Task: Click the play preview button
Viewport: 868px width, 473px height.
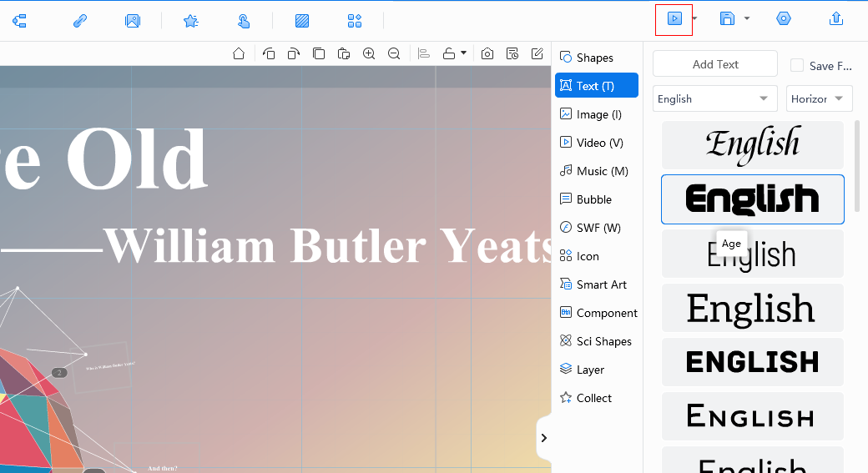Action: point(674,19)
